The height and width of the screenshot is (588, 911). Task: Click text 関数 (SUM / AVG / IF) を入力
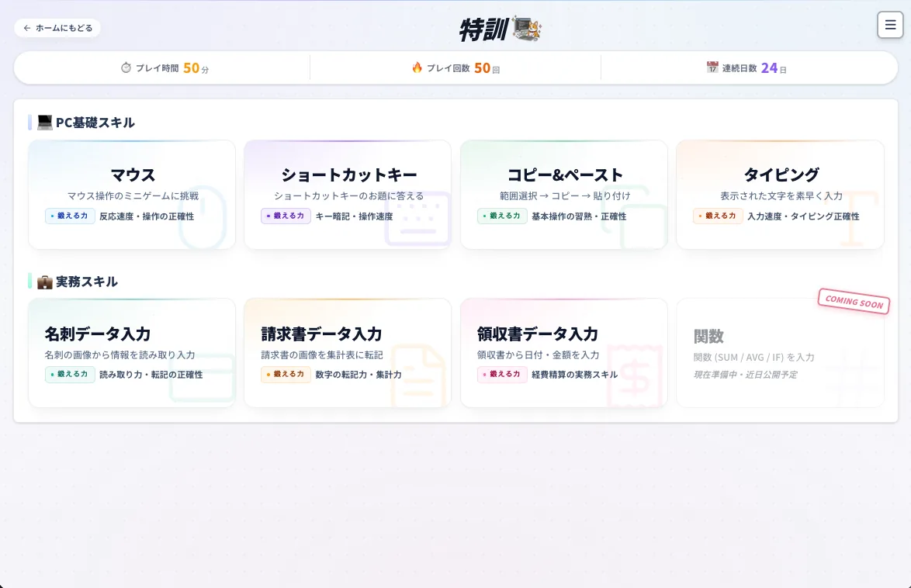(753, 358)
